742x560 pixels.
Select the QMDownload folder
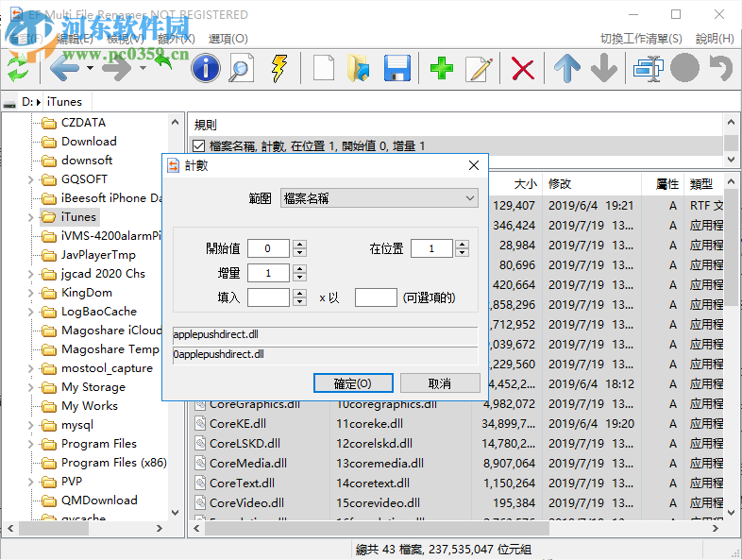(99, 501)
